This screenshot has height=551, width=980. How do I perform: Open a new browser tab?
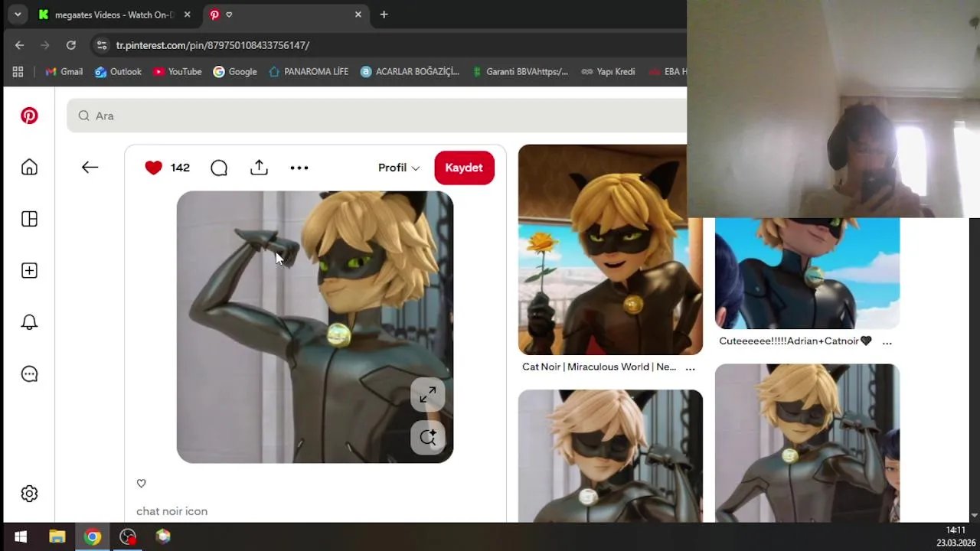(x=384, y=15)
